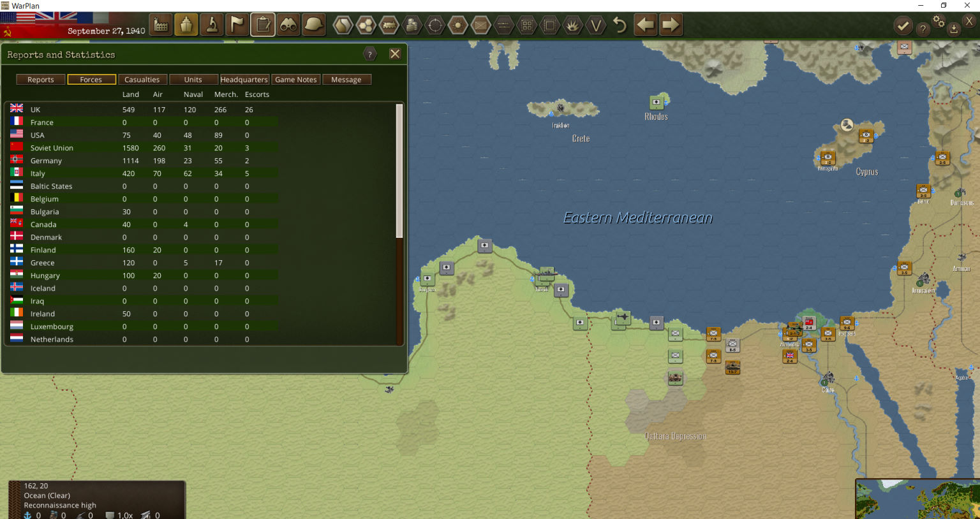This screenshot has height=519, width=980.
Task: Click the Qattara Depression map label
Action: [675, 436]
